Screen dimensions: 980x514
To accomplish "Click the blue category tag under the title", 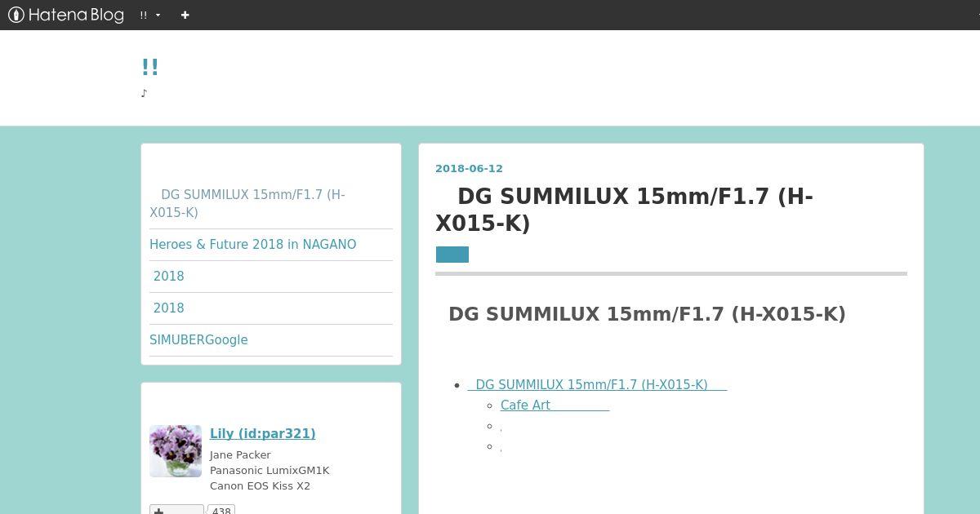I will (x=452, y=255).
